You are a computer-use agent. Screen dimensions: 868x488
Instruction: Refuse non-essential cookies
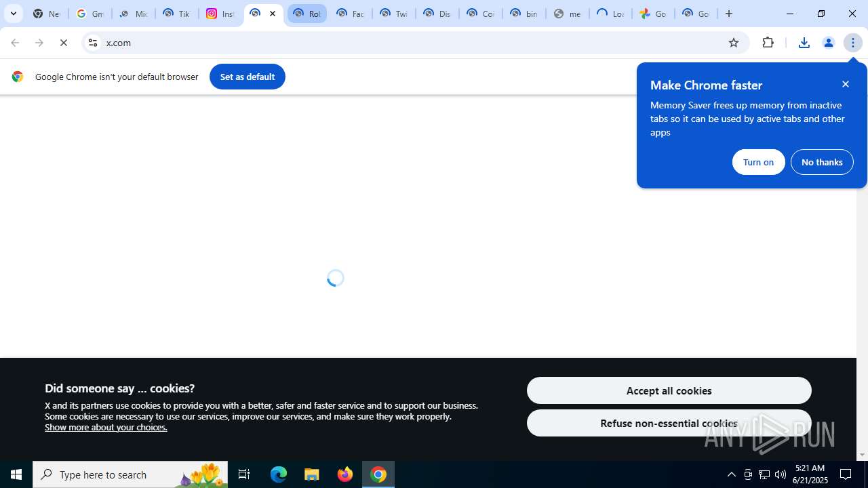tap(669, 423)
